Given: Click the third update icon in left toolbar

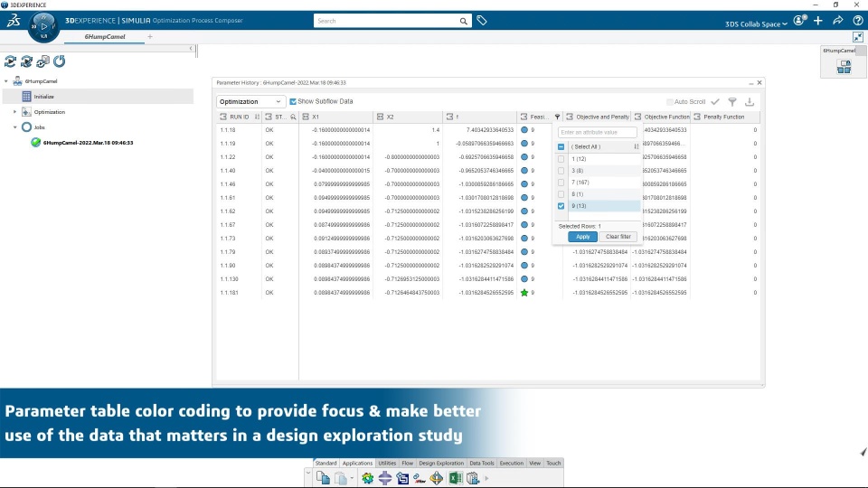Looking at the screenshot, I should [42, 61].
